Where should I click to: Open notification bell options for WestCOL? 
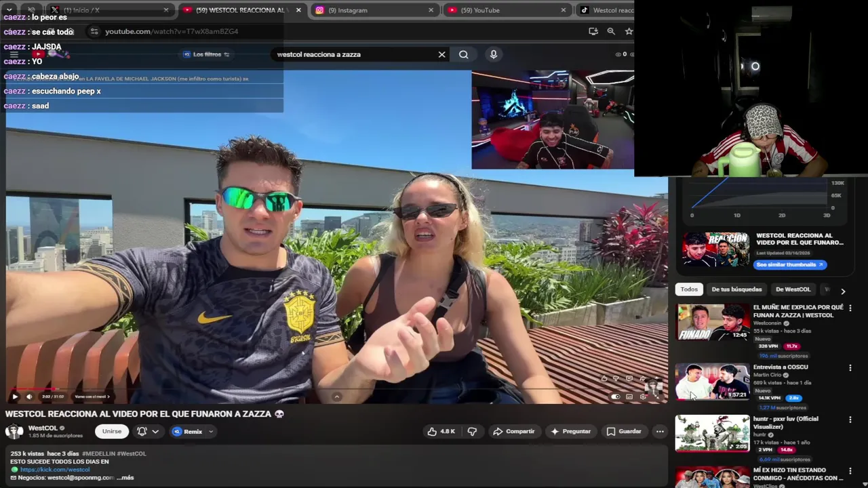click(148, 431)
